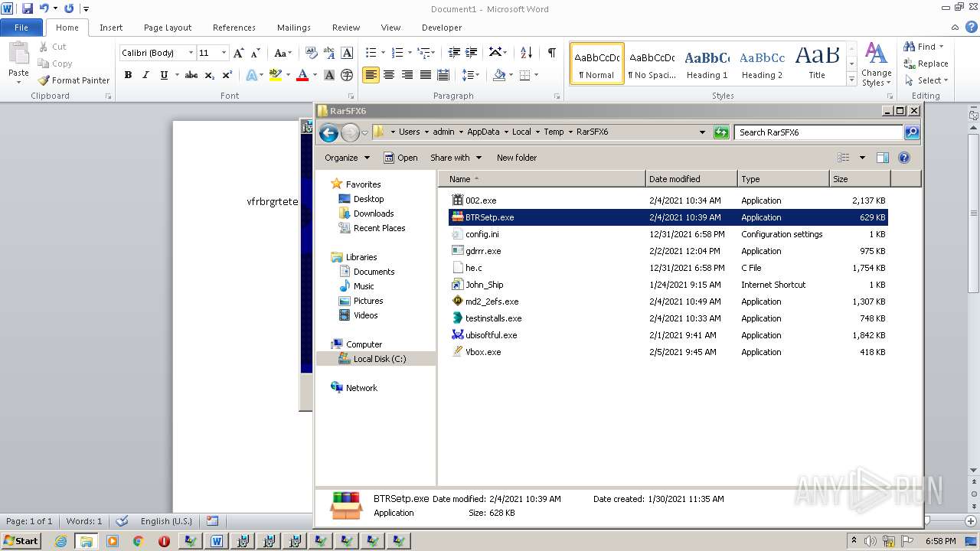This screenshot has height=551, width=980.
Task: Click the Explorer help question mark icon
Action: click(903, 158)
